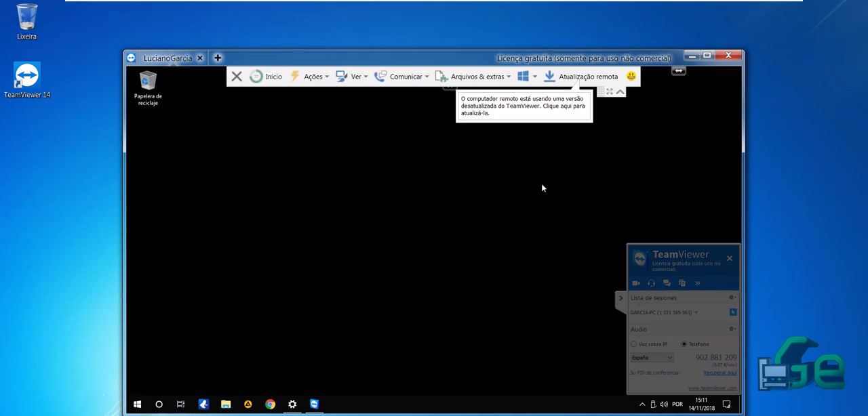Screen dimensions: 868x416
Task: Open the www.teamviewer.com link
Action: pos(712,388)
